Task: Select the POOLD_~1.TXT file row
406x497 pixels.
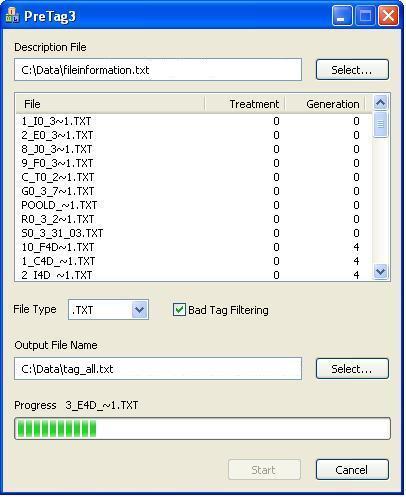Action: point(193,205)
